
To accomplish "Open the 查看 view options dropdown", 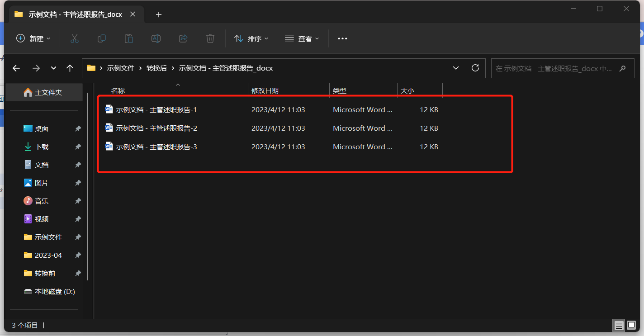I will coord(302,39).
